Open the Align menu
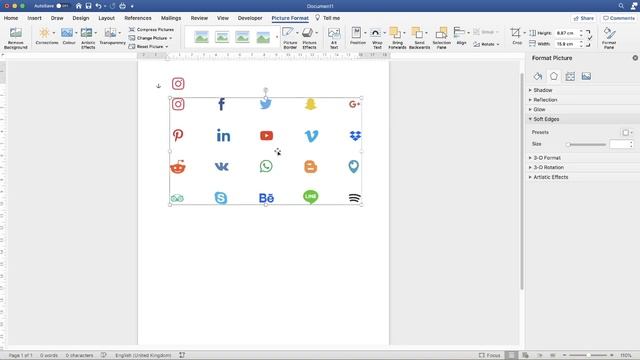Screen dimensions: 640x360 coord(461,36)
